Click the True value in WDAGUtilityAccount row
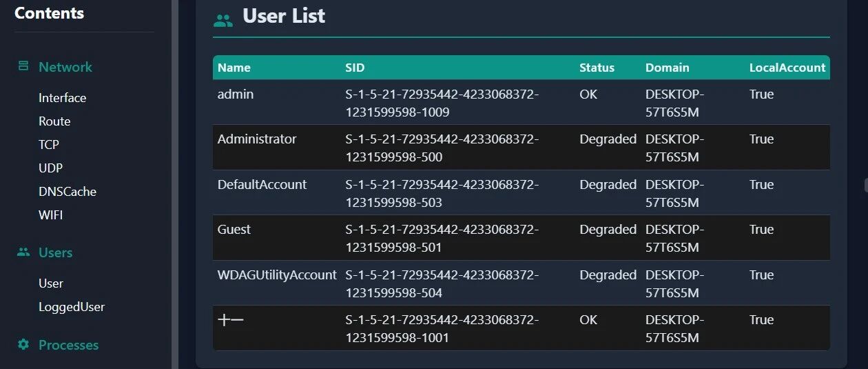Screen dimensions: 868x369 [x=761, y=275]
